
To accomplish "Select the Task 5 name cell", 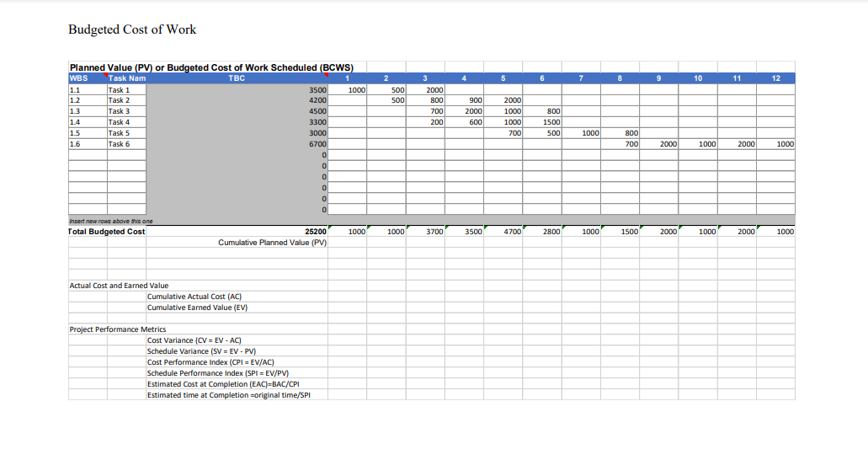I will (127, 133).
